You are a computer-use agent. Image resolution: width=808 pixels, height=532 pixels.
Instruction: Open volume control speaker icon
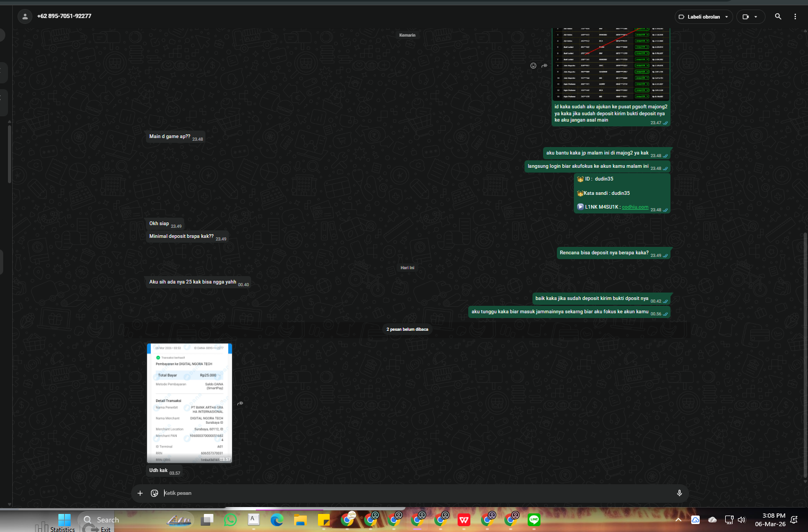click(x=742, y=520)
